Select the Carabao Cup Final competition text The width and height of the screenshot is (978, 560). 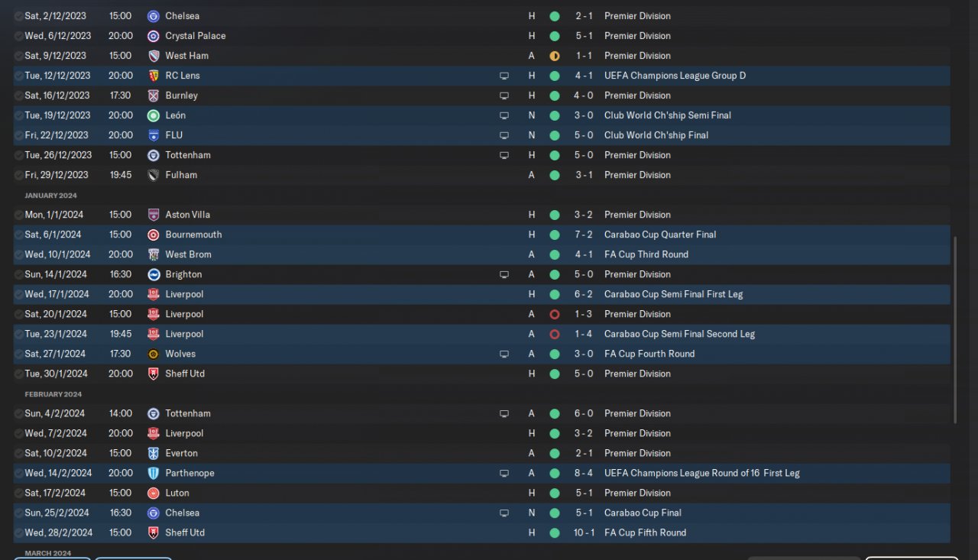643,513
